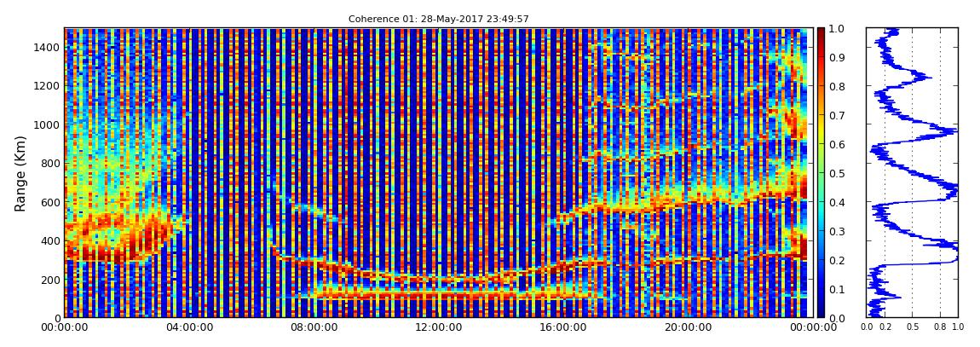The image size is (980, 347).
Task: Click the 1000 range axis tick label
Action: coord(48,125)
